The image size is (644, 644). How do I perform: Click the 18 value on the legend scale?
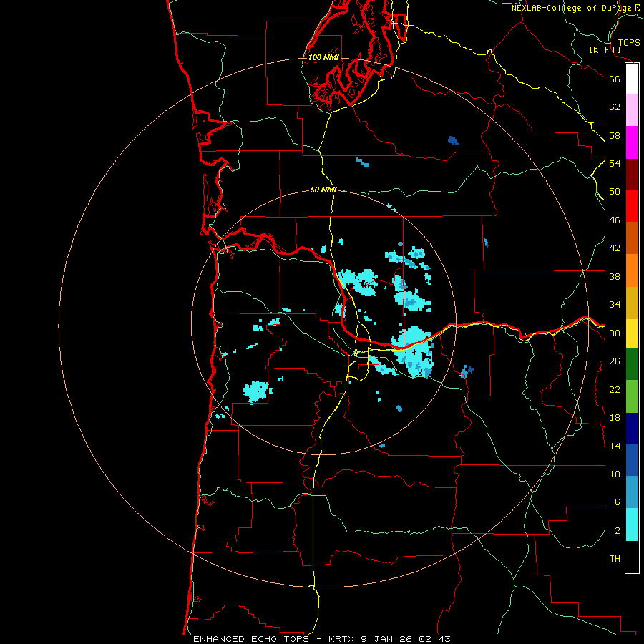coord(615,418)
